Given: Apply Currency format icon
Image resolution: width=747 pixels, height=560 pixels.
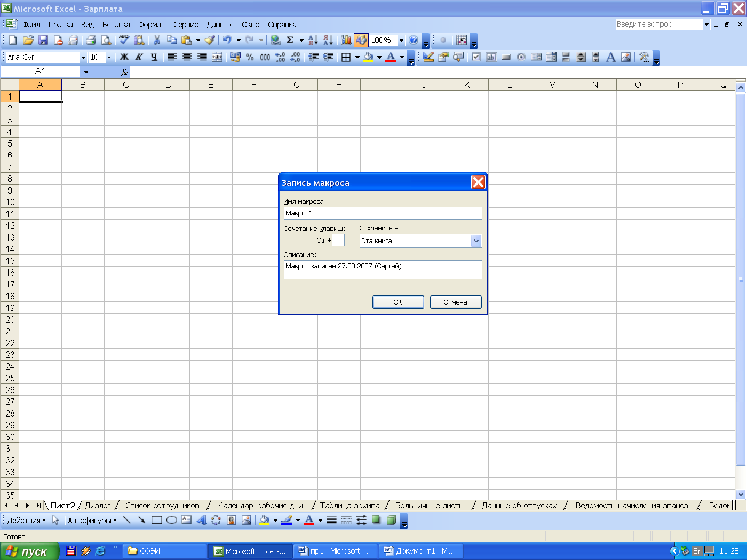Looking at the screenshot, I should 235,57.
